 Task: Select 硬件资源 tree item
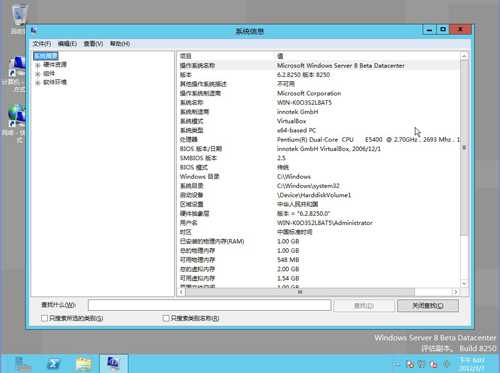pyautogui.click(x=55, y=65)
